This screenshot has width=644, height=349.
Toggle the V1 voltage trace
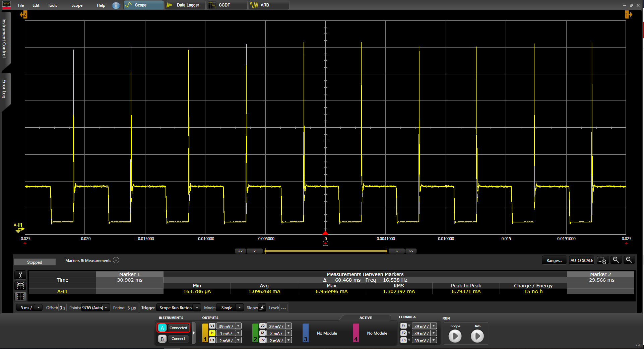[212, 326]
